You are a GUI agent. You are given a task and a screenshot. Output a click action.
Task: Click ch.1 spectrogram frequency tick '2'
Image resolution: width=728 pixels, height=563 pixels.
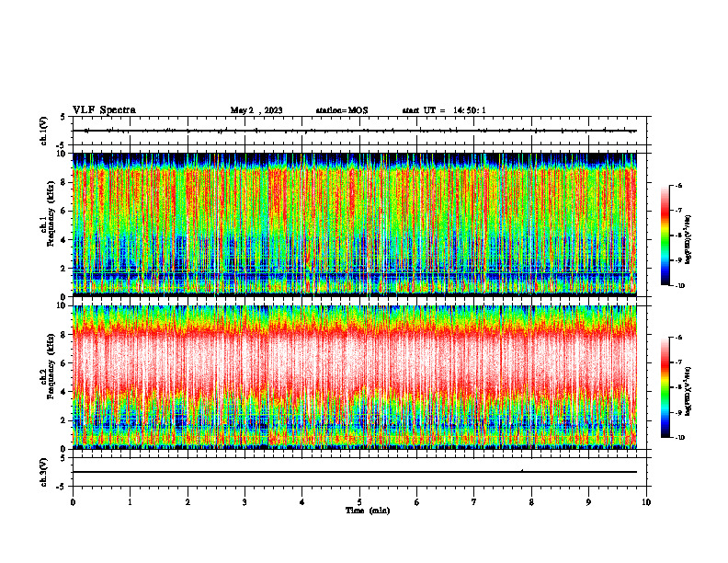[64, 269]
